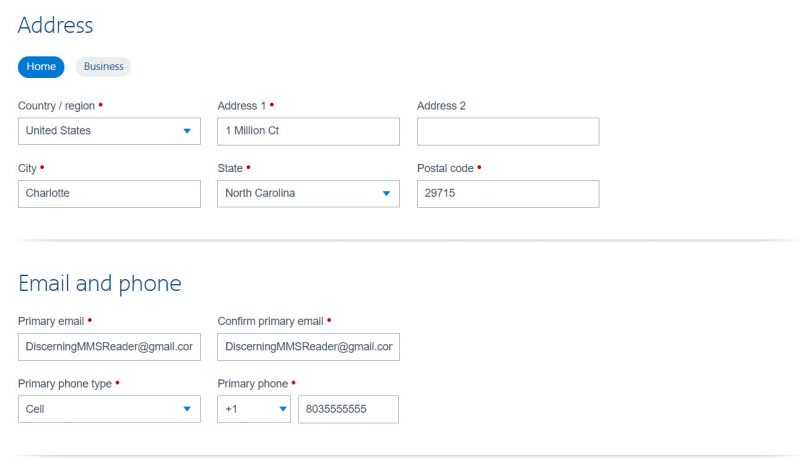The width and height of the screenshot is (800, 458).
Task: Open the +1 country code dropdown
Action: point(254,409)
